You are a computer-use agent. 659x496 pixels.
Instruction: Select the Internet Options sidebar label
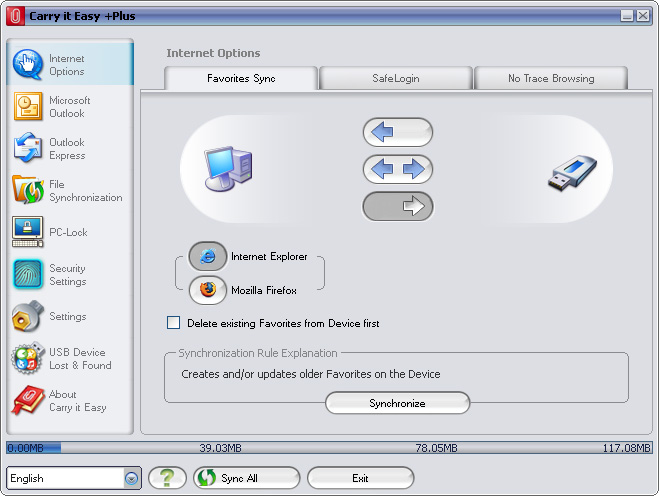point(66,65)
